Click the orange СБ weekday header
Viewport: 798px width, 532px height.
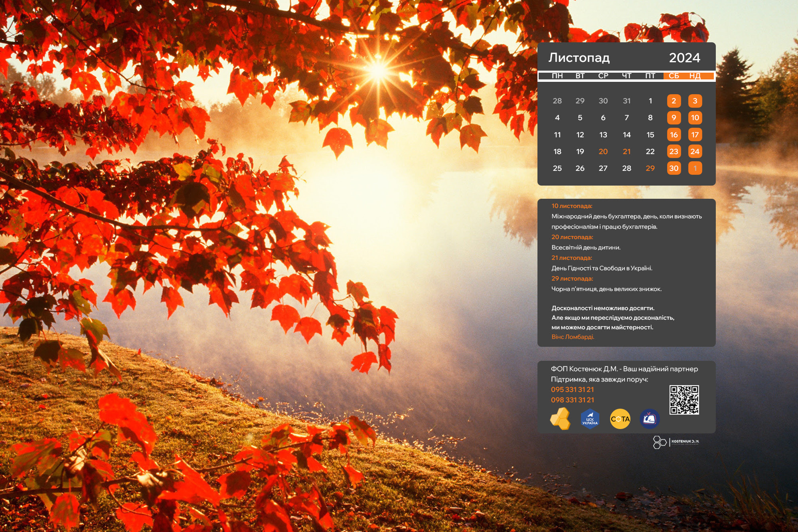(x=674, y=76)
